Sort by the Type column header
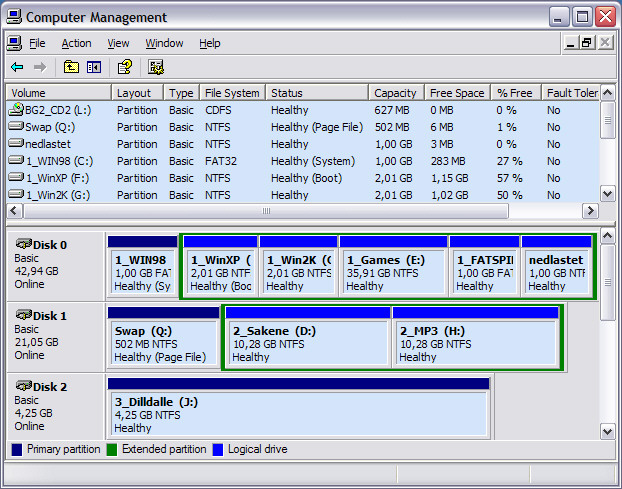The height and width of the screenshot is (489, 622). [182, 93]
